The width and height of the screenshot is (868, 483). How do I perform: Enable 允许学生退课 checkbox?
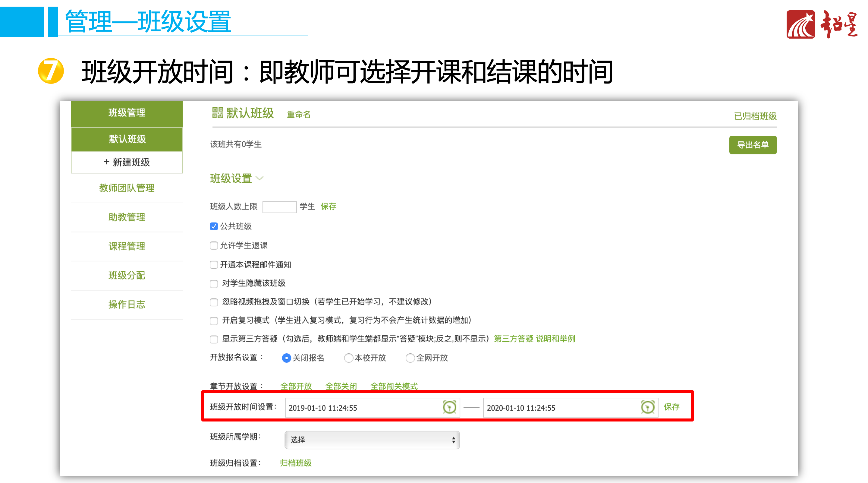(214, 245)
